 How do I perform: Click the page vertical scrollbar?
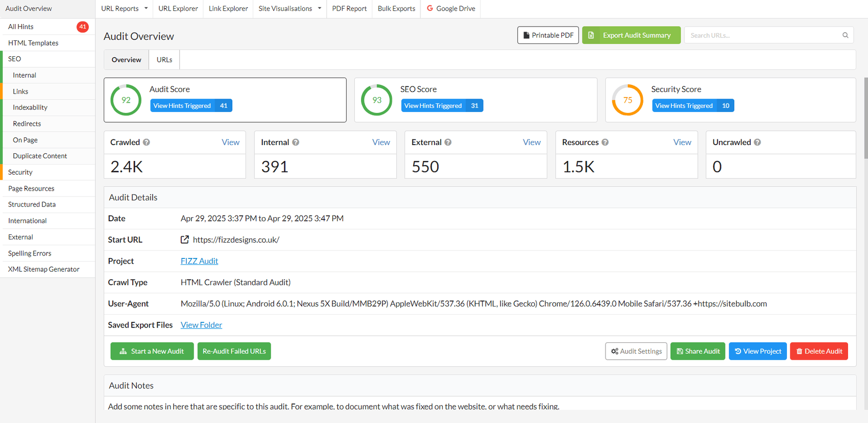(865, 118)
